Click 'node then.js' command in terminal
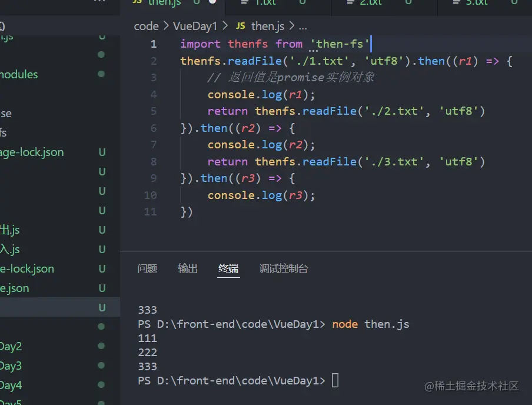 pos(371,324)
